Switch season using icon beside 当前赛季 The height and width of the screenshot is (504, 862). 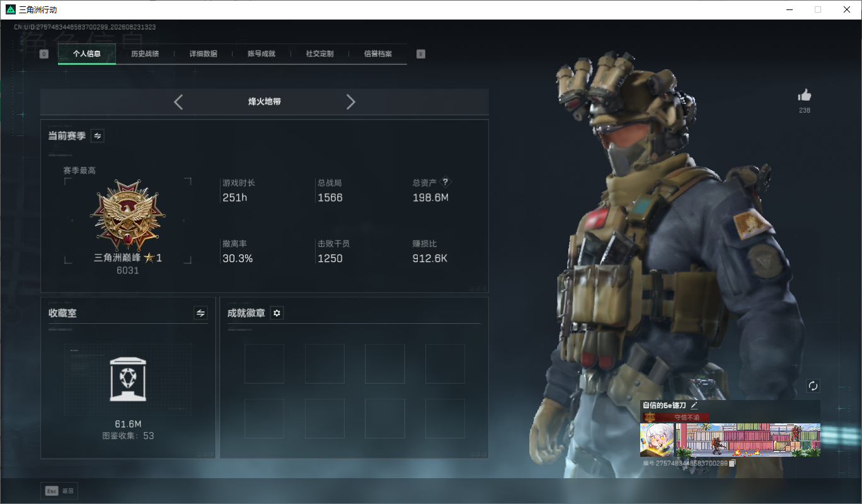coord(98,135)
